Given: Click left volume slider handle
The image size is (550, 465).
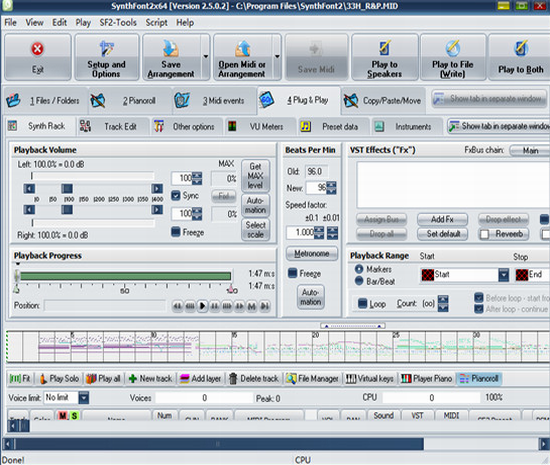Looking at the screenshot, I should point(67,189).
